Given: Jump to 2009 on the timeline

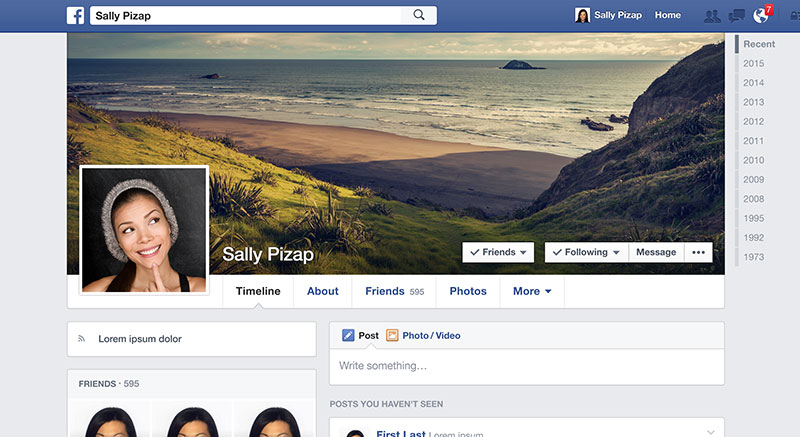Looking at the screenshot, I should (754, 179).
